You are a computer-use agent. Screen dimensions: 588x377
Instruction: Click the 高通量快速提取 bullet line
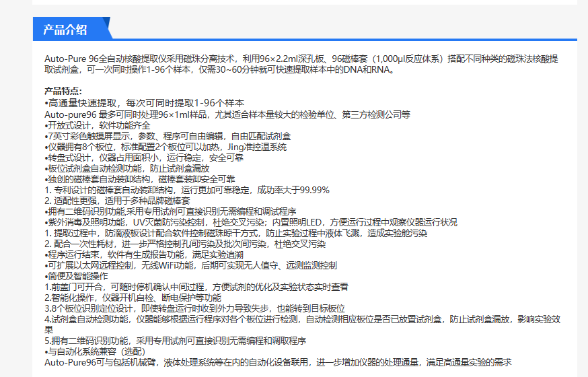pyautogui.click(x=144, y=103)
